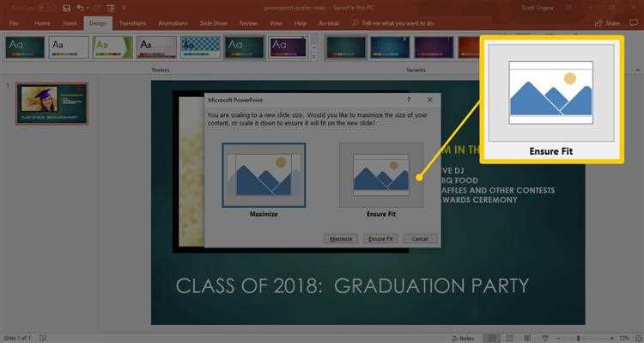Image resolution: width=644 pixels, height=343 pixels.
Task: Select the Maximize picture option
Action: tap(264, 175)
